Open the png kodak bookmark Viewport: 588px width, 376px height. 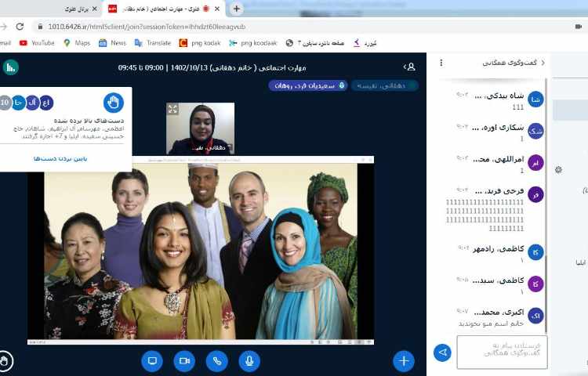tap(200, 43)
